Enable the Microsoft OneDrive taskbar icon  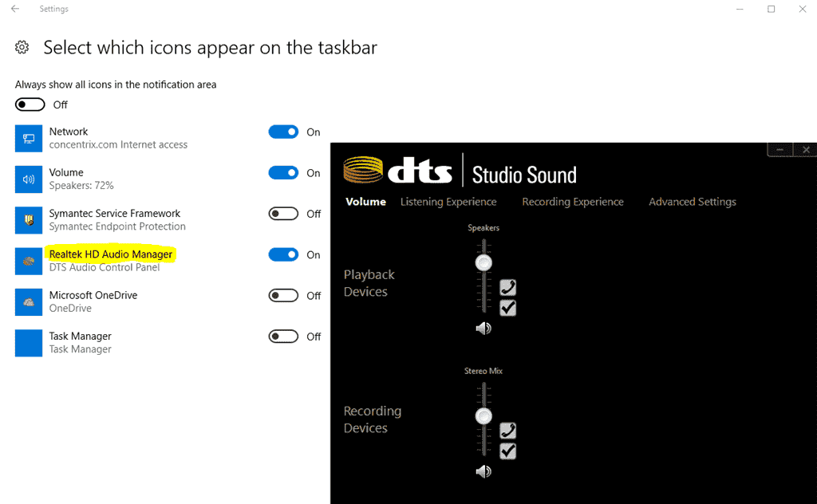click(283, 295)
